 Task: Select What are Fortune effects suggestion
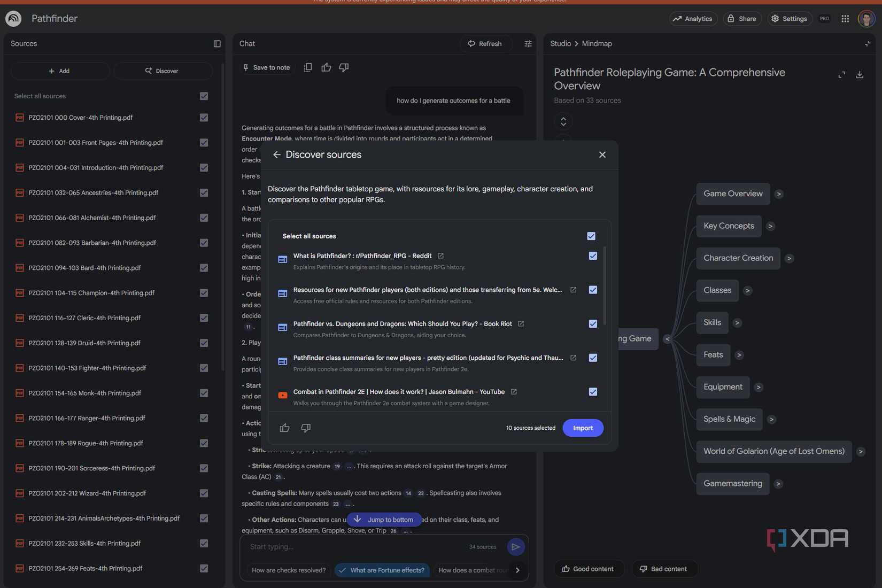click(x=382, y=570)
